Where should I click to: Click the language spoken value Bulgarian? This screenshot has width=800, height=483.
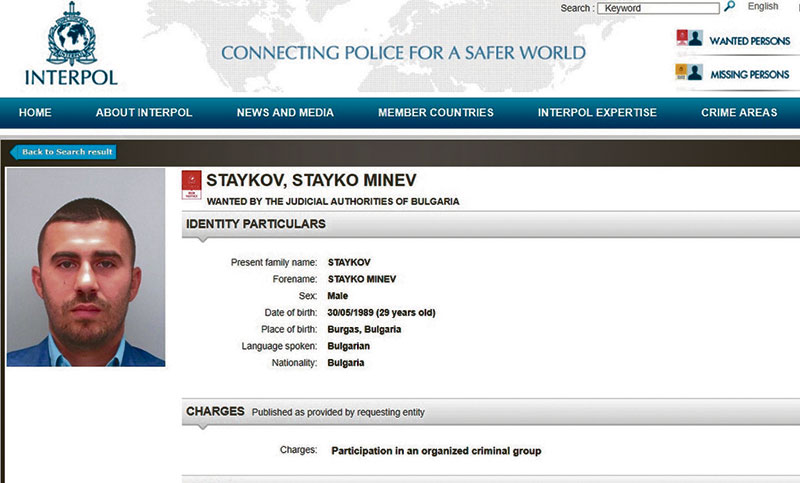[348, 346]
